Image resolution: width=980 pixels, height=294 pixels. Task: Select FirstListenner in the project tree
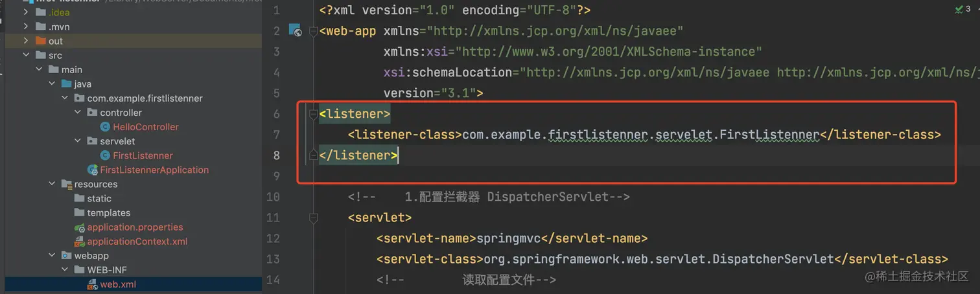pos(143,155)
